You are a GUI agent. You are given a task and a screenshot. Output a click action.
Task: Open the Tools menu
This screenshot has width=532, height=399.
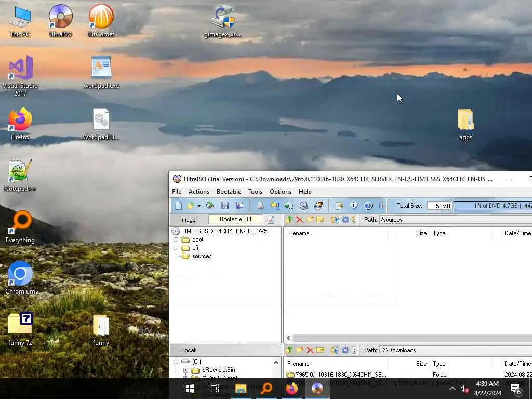coord(255,192)
